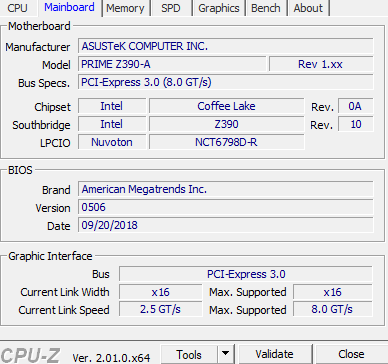Screen dimensions: 388x364
Task: Select the American Megatrends Inc. BIOS brand
Action: tap(226, 189)
